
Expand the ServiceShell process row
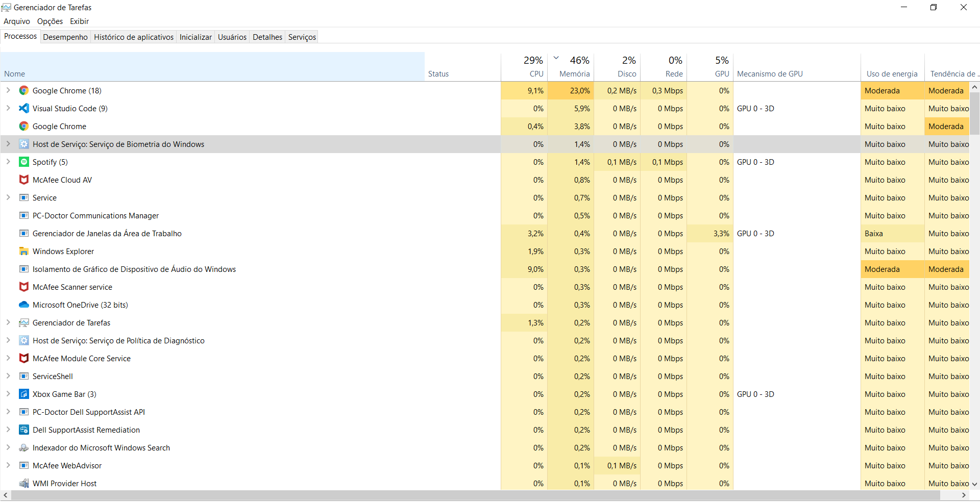(x=8, y=376)
